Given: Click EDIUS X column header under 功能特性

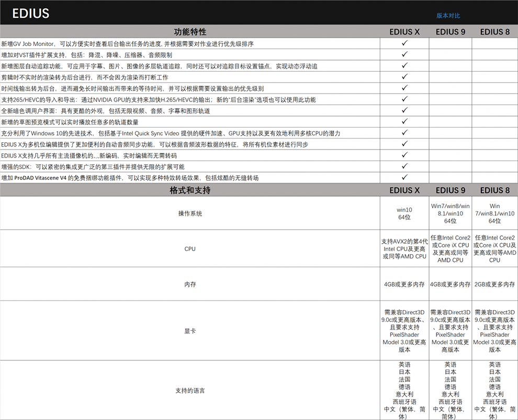Looking at the screenshot, I should coord(404,32).
